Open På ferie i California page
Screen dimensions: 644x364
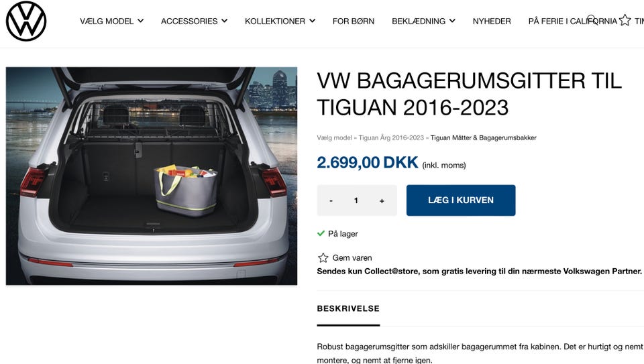click(x=572, y=21)
